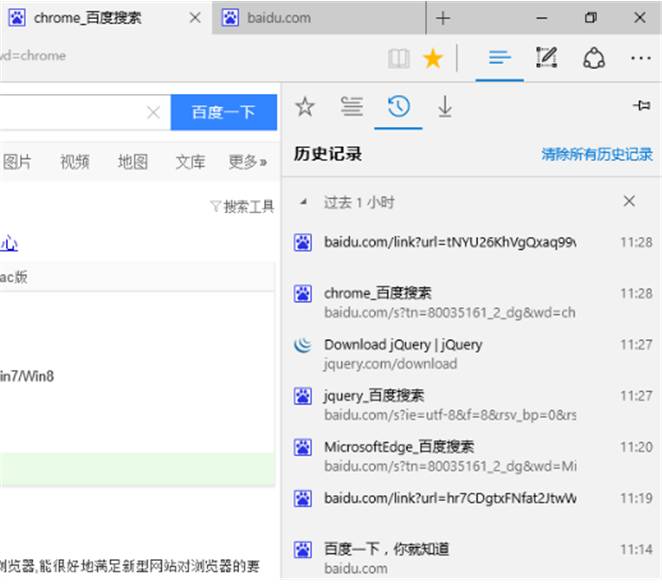Open the 文库 search category
Viewport: 662px width, 586px height.
[190, 162]
